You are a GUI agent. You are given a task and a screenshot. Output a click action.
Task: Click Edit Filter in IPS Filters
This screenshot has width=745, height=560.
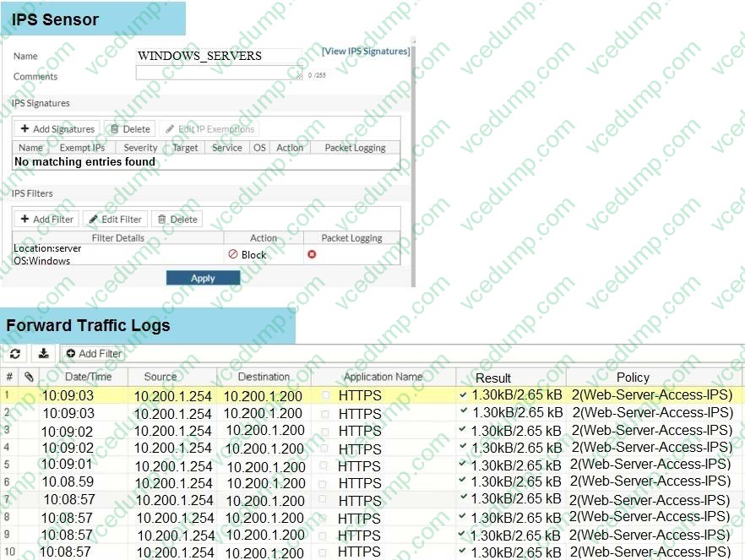click(x=116, y=220)
